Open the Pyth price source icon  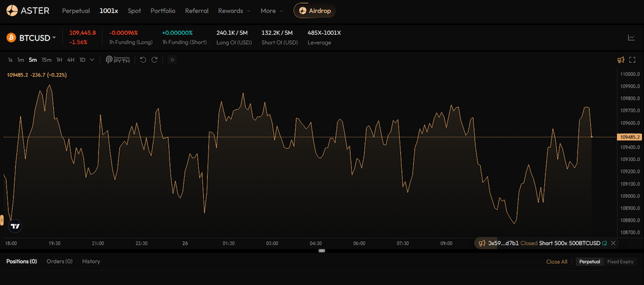click(x=118, y=60)
